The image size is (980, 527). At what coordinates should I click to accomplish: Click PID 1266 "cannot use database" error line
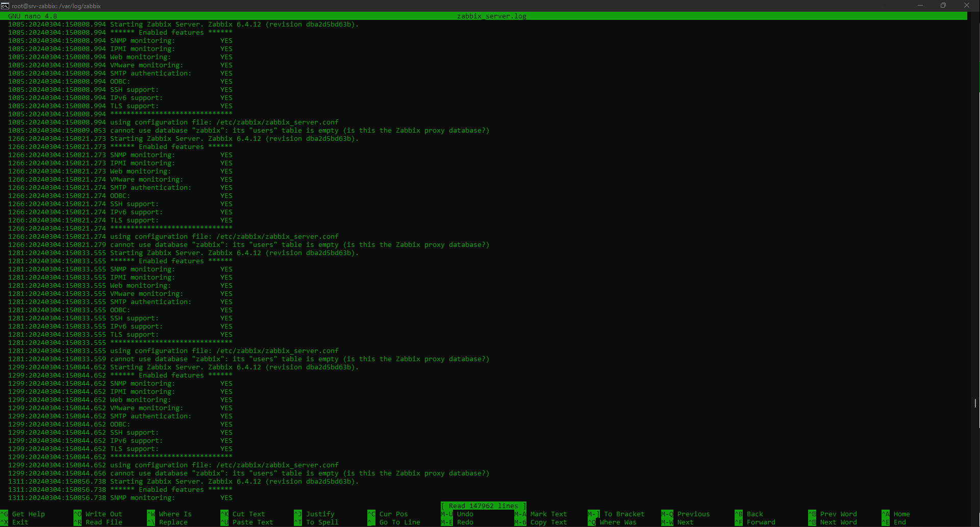249,245
